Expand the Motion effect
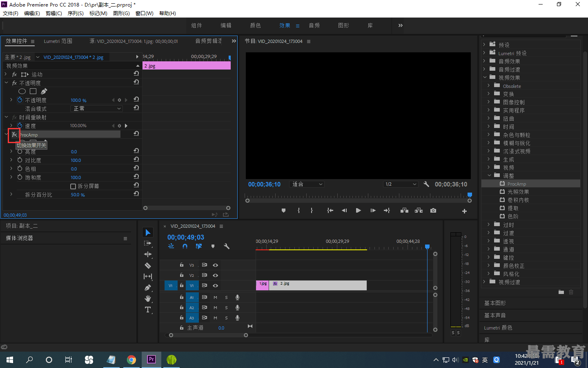This screenshot has height=368, width=588. click(6, 74)
